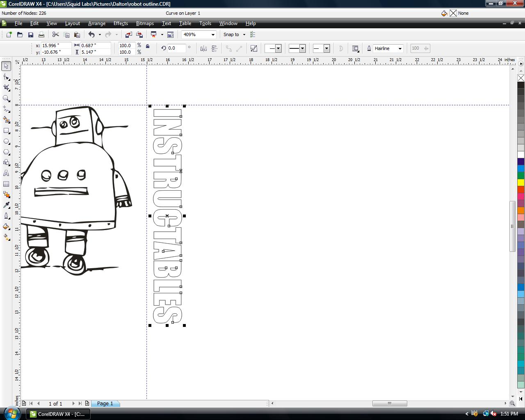This screenshot has width=525, height=420.
Task: Choose the Crop tool
Action: (x=6, y=88)
